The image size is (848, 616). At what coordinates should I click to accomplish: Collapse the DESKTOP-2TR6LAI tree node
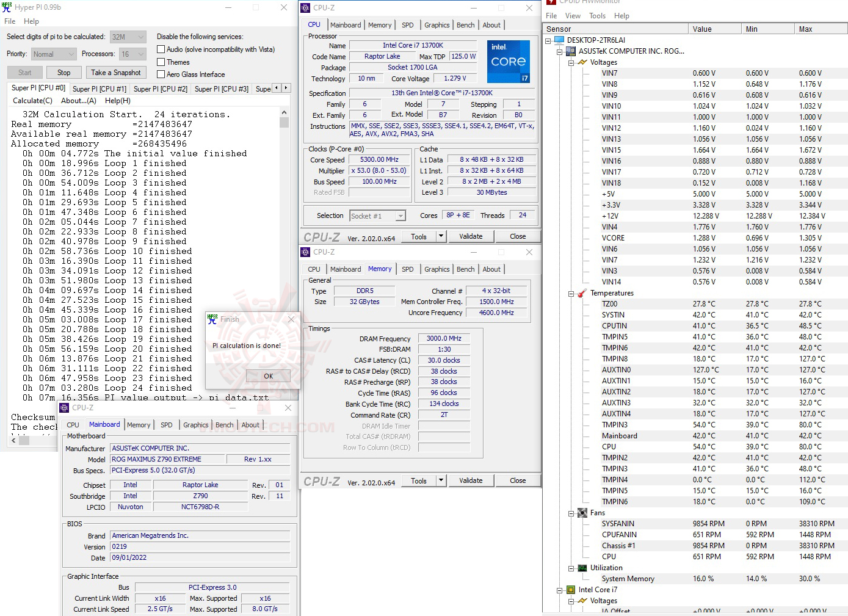pos(548,41)
